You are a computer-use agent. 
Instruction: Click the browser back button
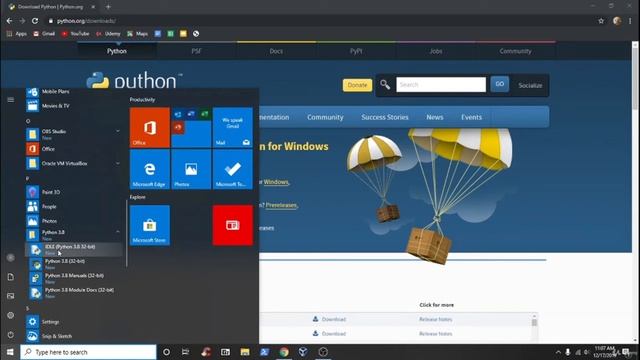tap(9, 21)
